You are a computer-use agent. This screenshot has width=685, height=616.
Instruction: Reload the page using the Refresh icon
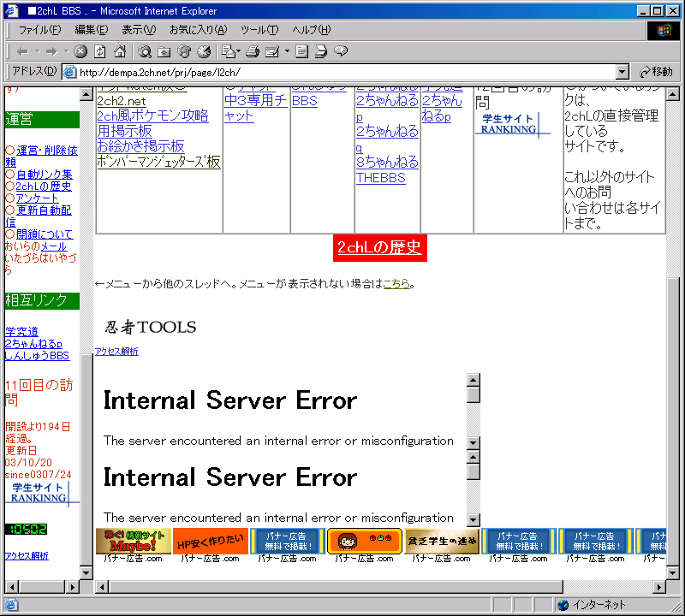click(100, 51)
